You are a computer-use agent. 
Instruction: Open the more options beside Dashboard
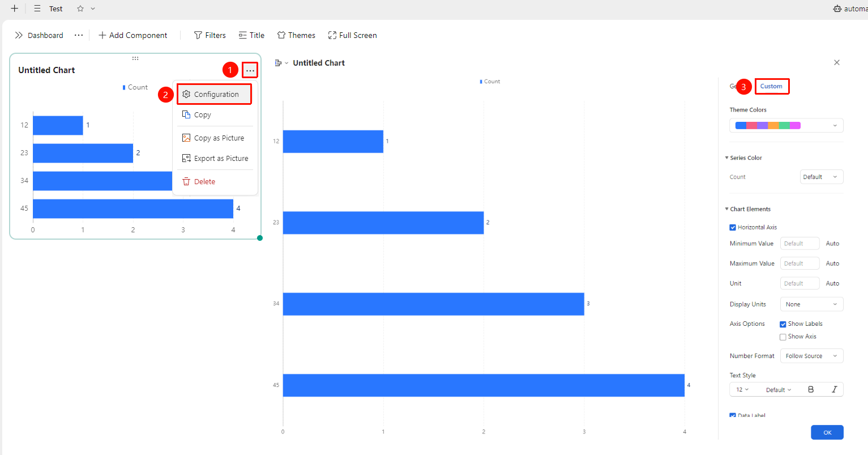coord(79,35)
